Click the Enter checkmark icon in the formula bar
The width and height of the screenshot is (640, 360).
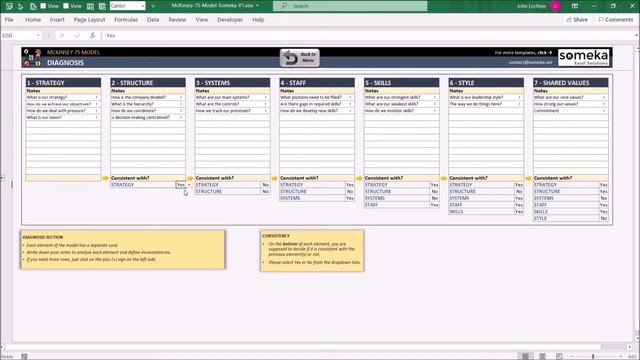[77, 36]
